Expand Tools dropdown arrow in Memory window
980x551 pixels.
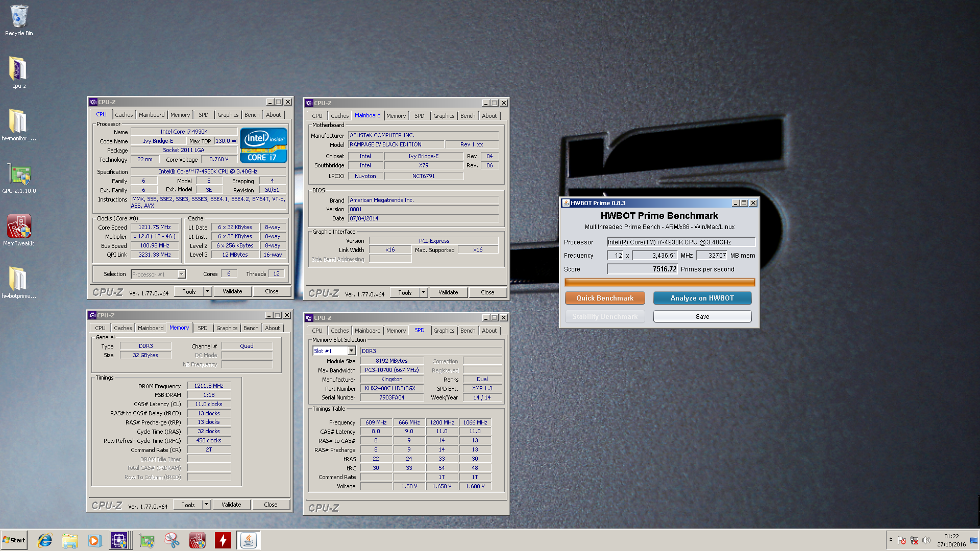point(206,505)
